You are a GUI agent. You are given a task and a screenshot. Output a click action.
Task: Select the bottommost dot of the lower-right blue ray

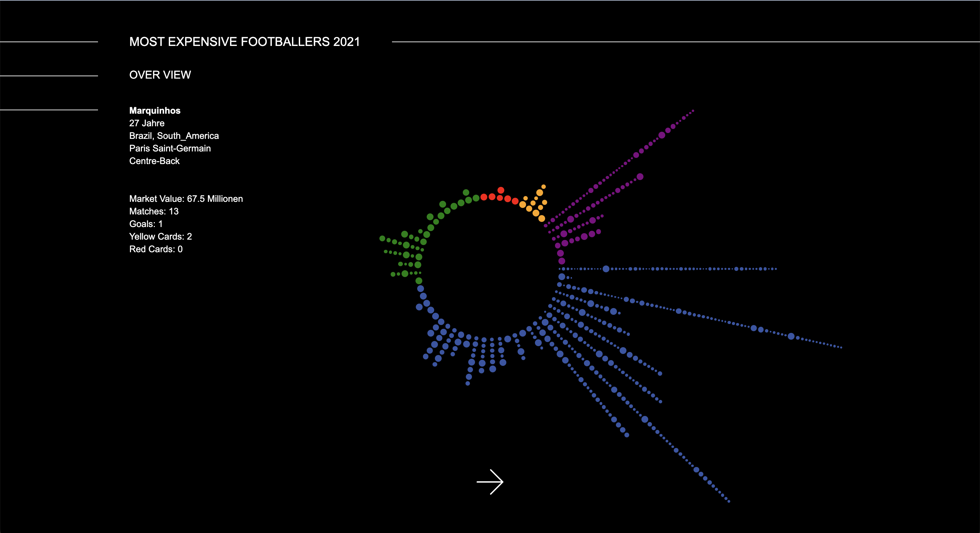tap(729, 501)
